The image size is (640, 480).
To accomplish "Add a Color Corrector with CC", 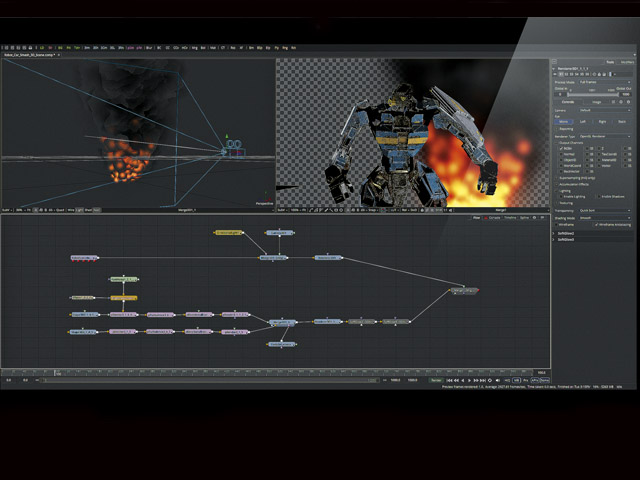I will pos(168,48).
